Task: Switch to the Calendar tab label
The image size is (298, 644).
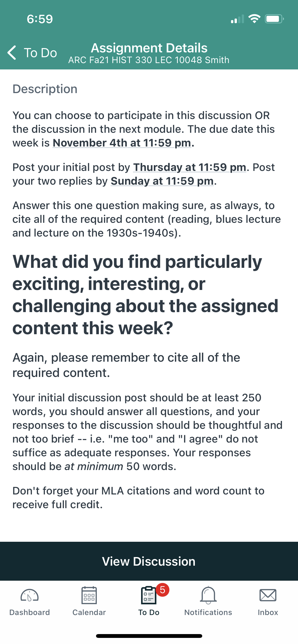Action: (x=89, y=612)
